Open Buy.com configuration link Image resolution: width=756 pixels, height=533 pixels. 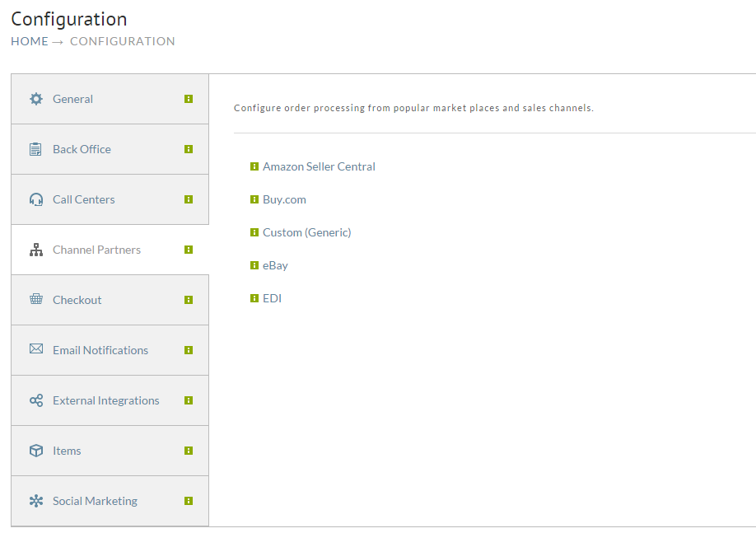tap(284, 199)
